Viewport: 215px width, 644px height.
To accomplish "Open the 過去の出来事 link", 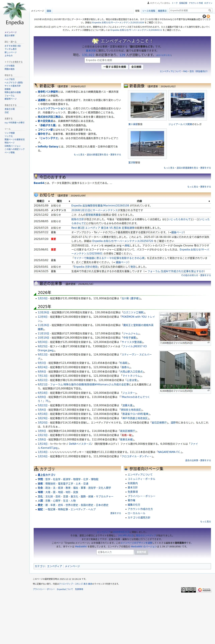I will coord(191,460).
